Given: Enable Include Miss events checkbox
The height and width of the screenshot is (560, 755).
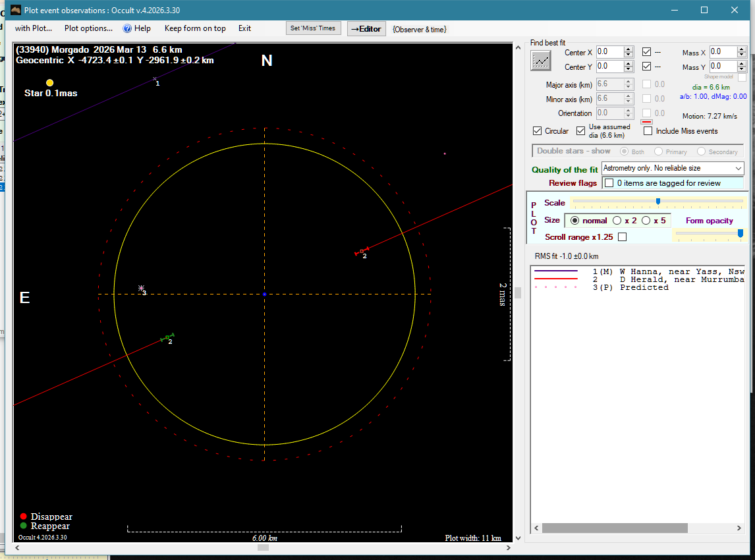Looking at the screenshot, I should [x=648, y=131].
